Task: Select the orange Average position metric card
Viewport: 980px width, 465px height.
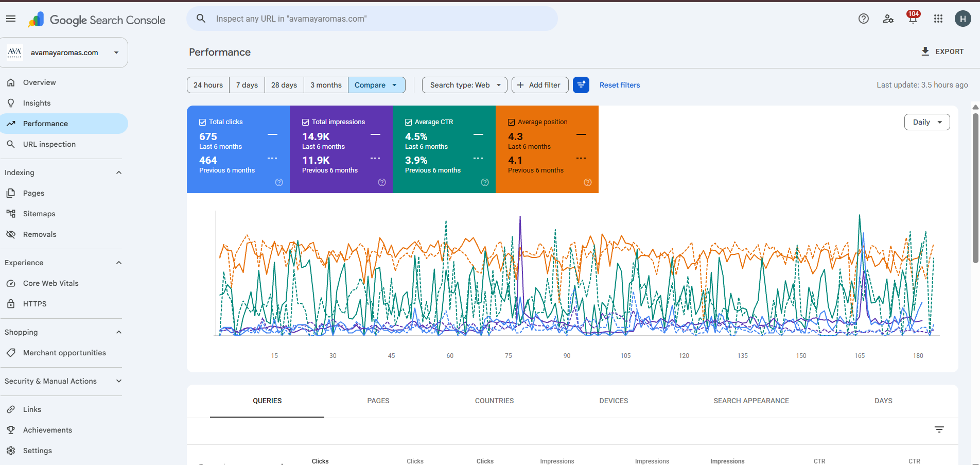Action: (547, 149)
